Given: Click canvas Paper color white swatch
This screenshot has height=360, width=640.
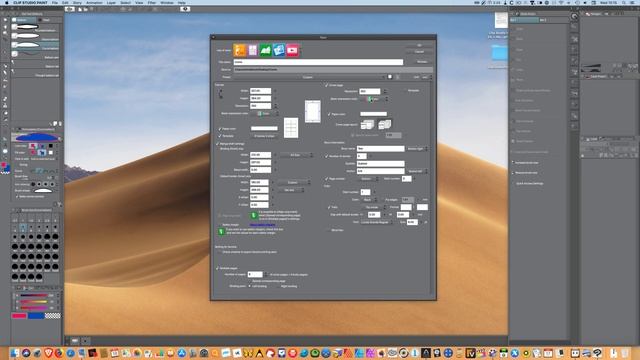Looking at the screenshot, I should [x=264, y=129].
